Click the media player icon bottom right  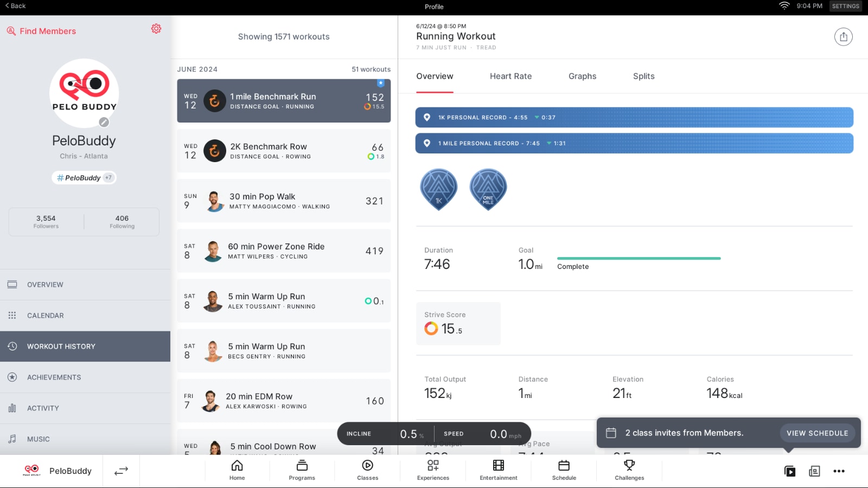(x=790, y=471)
